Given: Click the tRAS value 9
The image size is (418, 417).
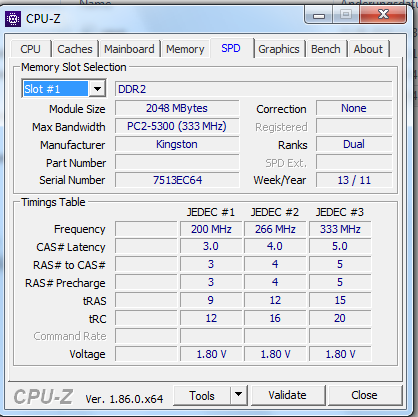Looking at the screenshot, I should pyautogui.click(x=211, y=300).
